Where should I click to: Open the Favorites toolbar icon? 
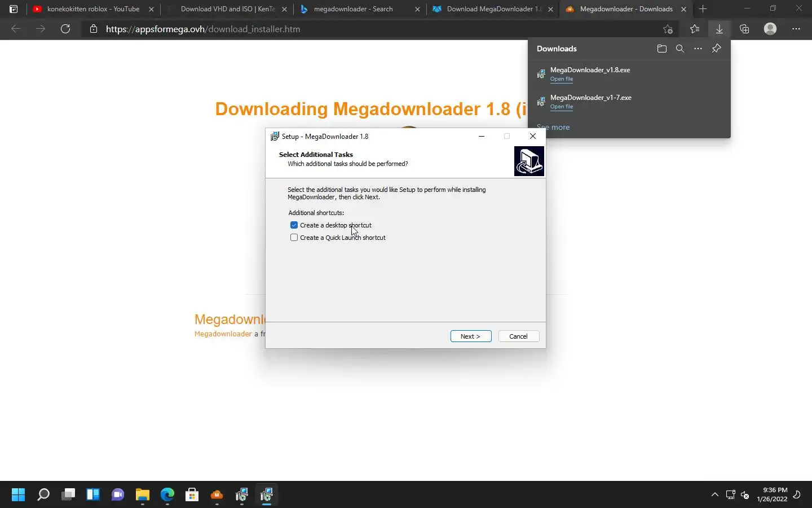695,29
